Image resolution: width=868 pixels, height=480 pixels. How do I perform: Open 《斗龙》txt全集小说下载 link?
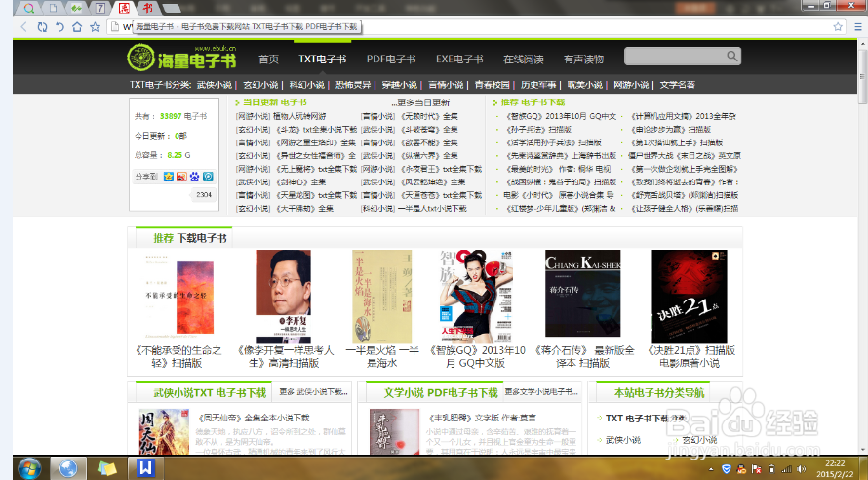pyautogui.click(x=316, y=130)
